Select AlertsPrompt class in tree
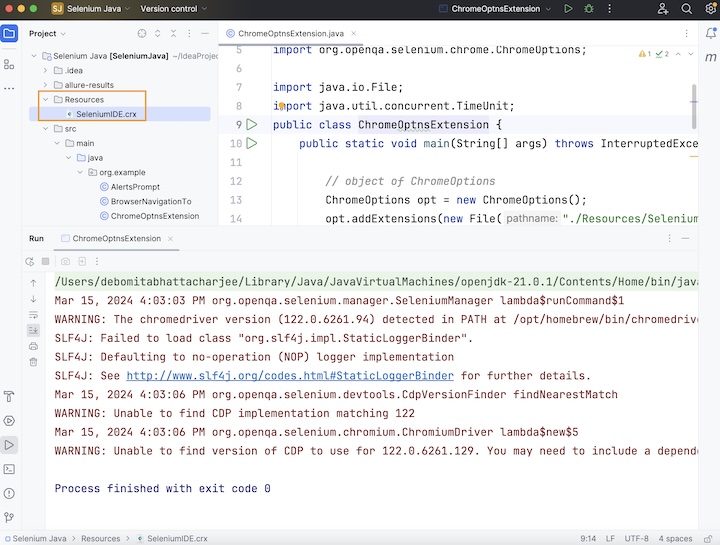The width and height of the screenshot is (720, 545). pos(135,187)
